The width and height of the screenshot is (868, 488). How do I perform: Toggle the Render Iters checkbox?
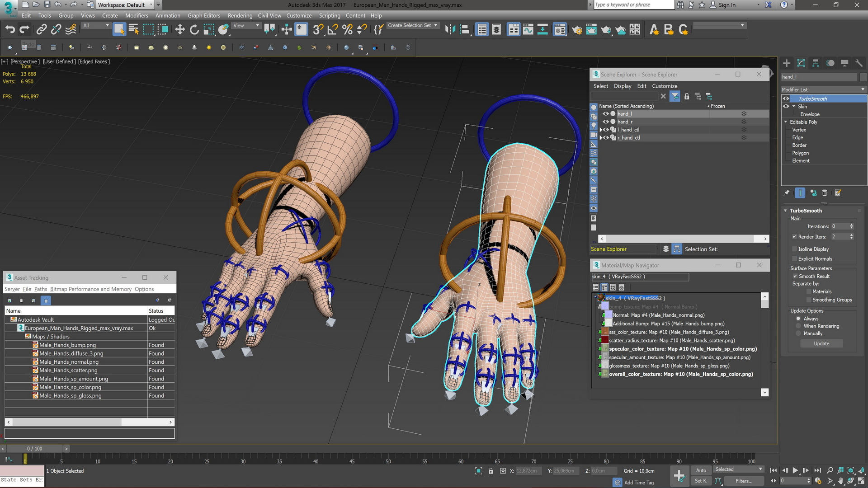(x=794, y=237)
